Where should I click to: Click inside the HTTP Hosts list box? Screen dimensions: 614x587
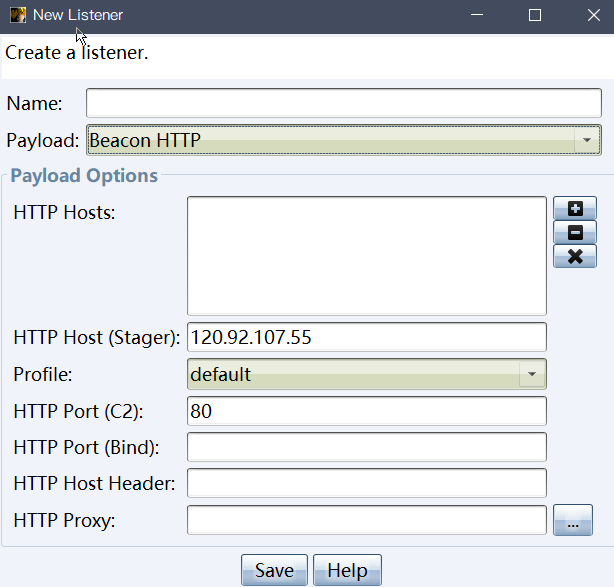tap(366, 256)
